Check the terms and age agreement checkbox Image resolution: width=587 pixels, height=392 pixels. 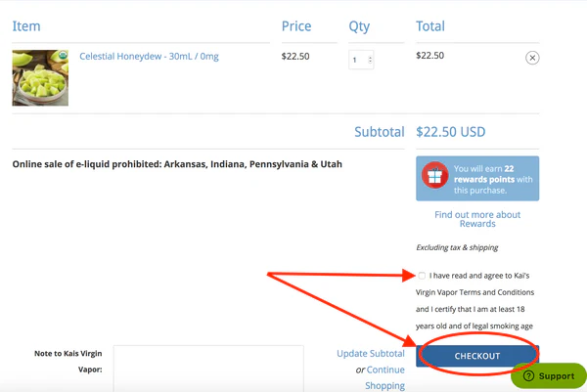[x=422, y=276]
